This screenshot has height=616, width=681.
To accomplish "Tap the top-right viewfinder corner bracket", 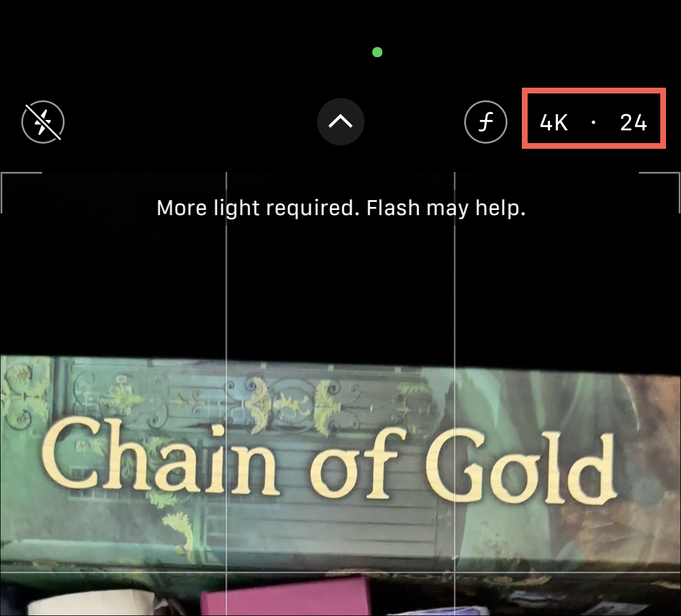I will click(x=659, y=192).
